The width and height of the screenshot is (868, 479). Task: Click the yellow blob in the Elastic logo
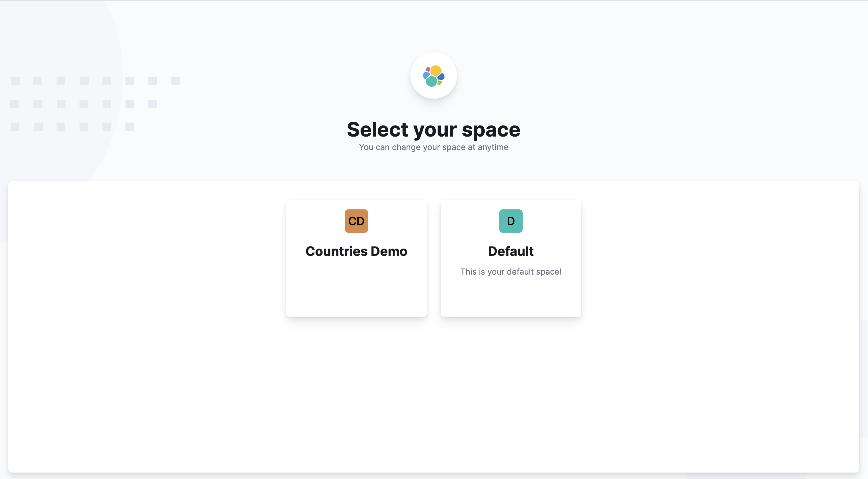click(436, 70)
